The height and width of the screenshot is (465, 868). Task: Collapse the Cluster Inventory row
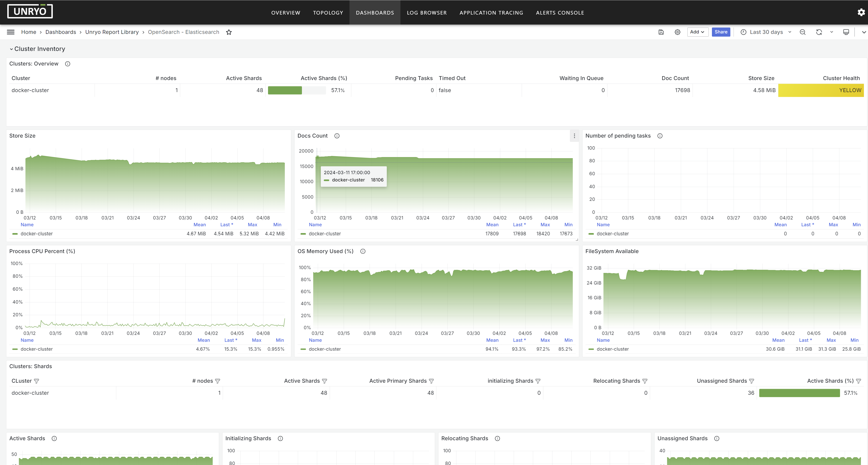[x=37, y=49]
